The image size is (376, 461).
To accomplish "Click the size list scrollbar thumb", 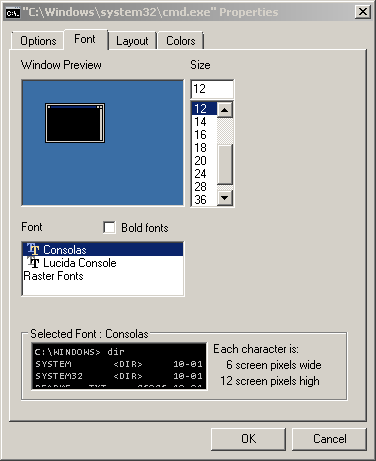I will (224, 164).
